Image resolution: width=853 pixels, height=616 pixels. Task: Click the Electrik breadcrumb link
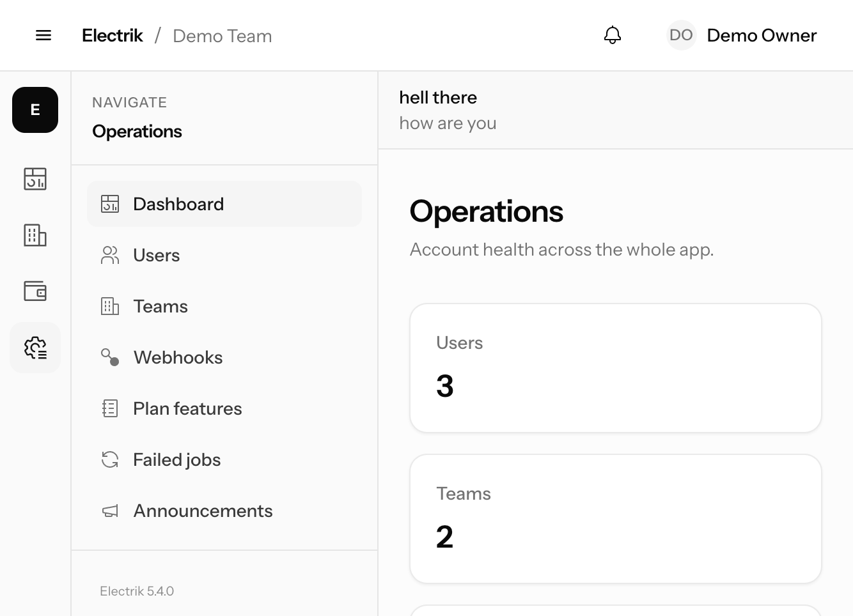tap(113, 36)
